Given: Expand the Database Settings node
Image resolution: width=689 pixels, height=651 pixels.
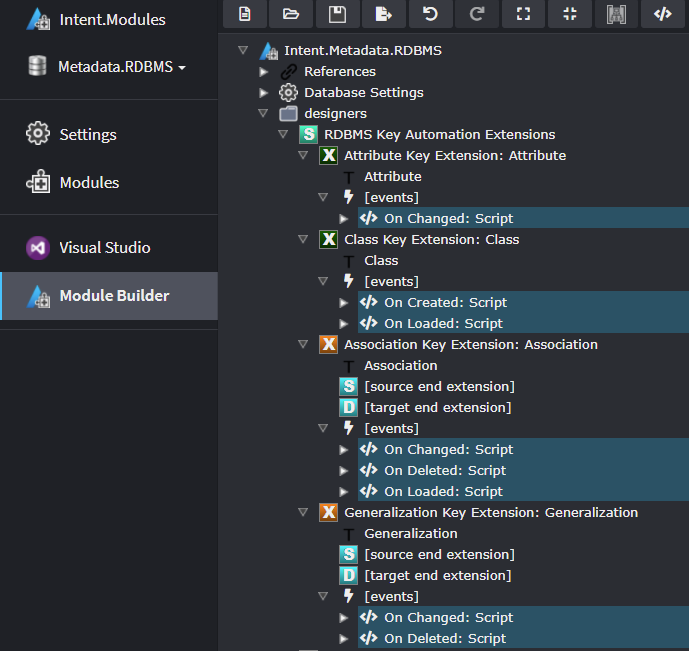Looking at the screenshot, I should (x=264, y=93).
